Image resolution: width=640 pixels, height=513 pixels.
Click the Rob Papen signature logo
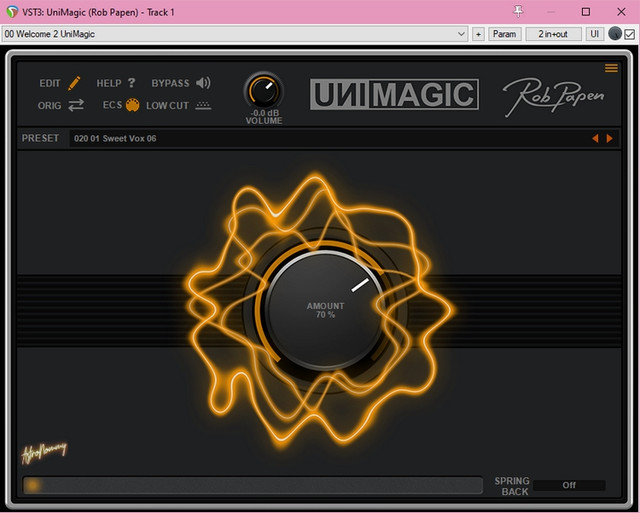[553, 96]
